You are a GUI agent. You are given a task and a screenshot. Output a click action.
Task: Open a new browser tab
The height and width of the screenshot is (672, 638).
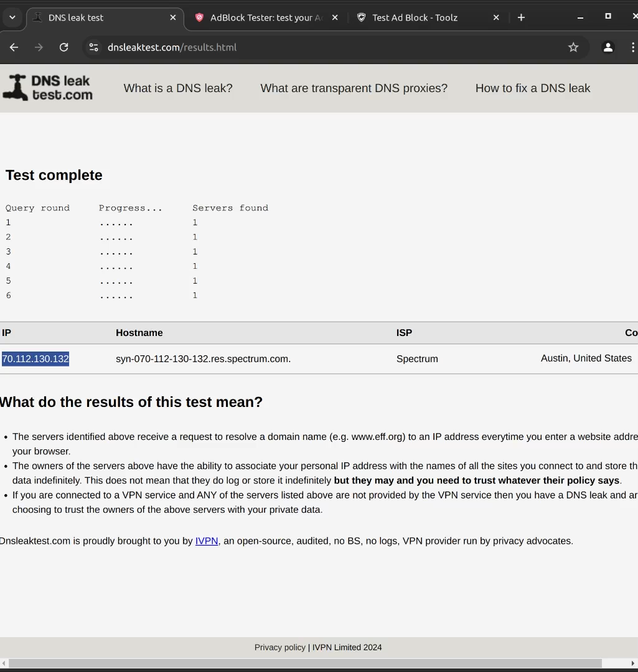pyautogui.click(x=521, y=17)
